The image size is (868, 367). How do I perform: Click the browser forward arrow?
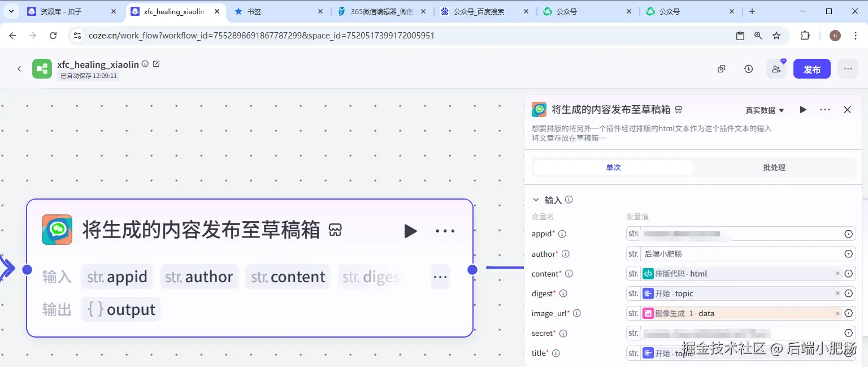coord(33,36)
